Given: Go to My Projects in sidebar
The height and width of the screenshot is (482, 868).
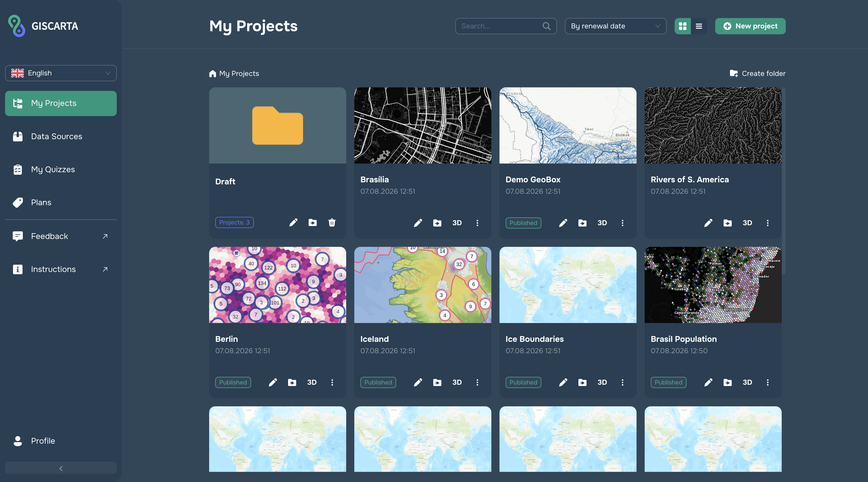Looking at the screenshot, I should [x=61, y=103].
